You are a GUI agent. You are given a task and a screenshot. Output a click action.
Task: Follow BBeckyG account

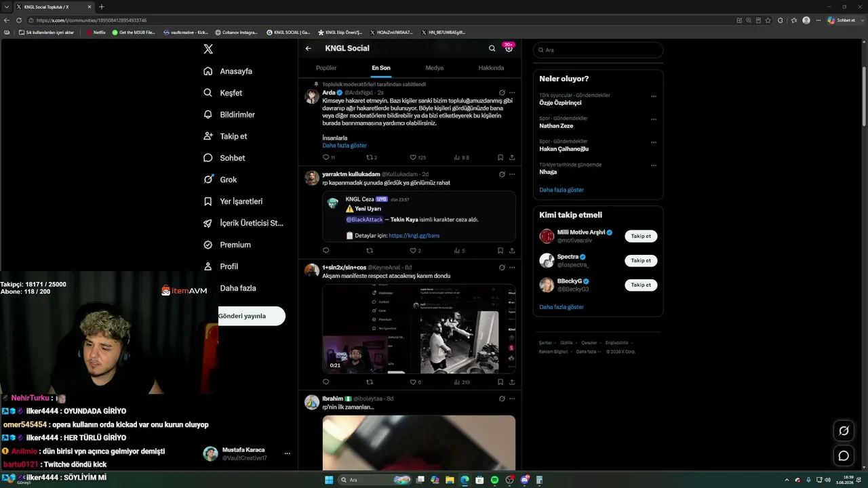641,285
